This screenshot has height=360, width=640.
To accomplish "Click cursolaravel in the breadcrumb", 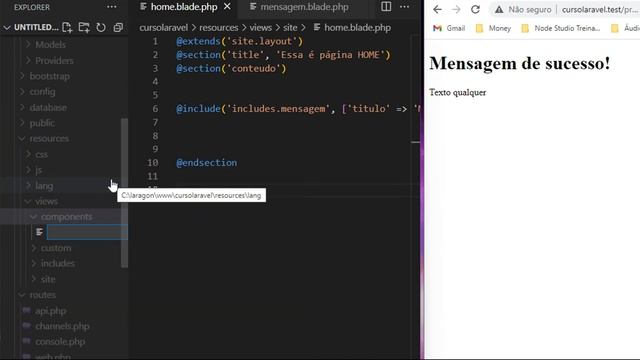I will click(164, 27).
